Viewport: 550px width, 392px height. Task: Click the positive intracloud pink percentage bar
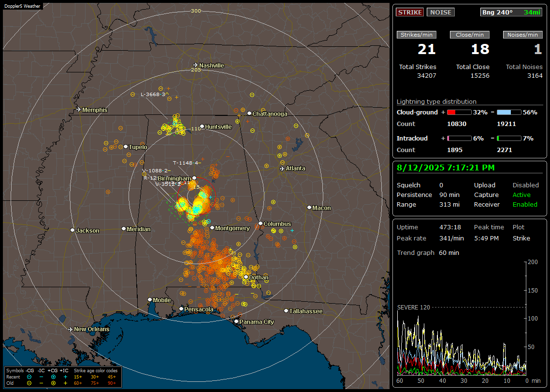point(459,139)
